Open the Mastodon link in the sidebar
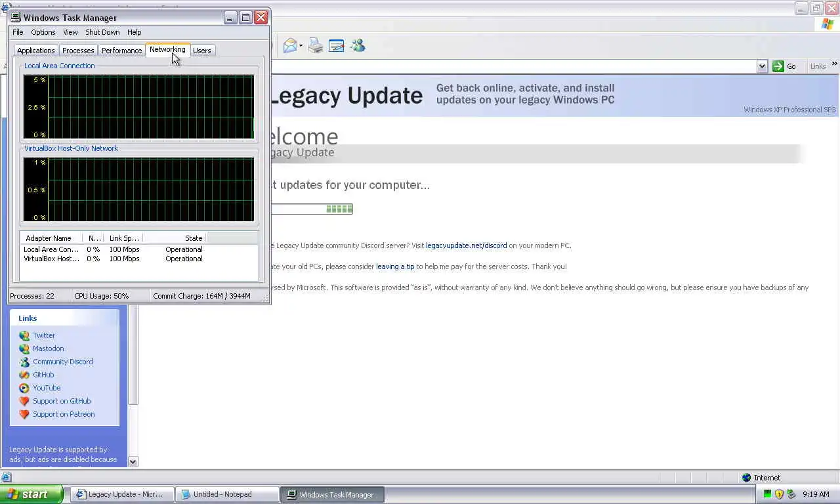Image resolution: width=840 pixels, height=504 pixels. pos(49,348)
